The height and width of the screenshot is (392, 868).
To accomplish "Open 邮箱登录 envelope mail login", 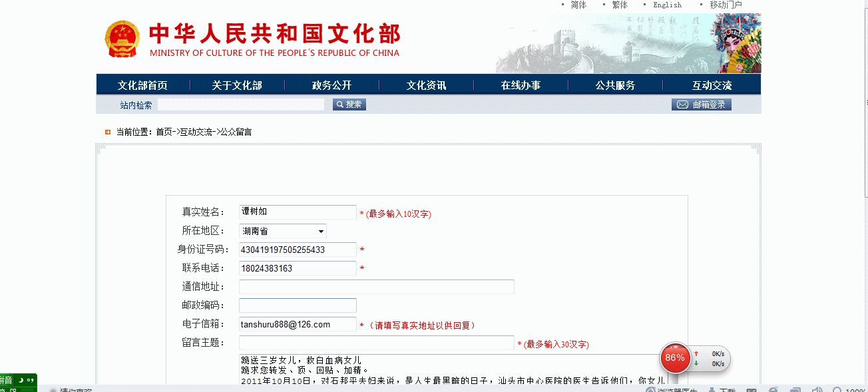I will coord(701,104).
